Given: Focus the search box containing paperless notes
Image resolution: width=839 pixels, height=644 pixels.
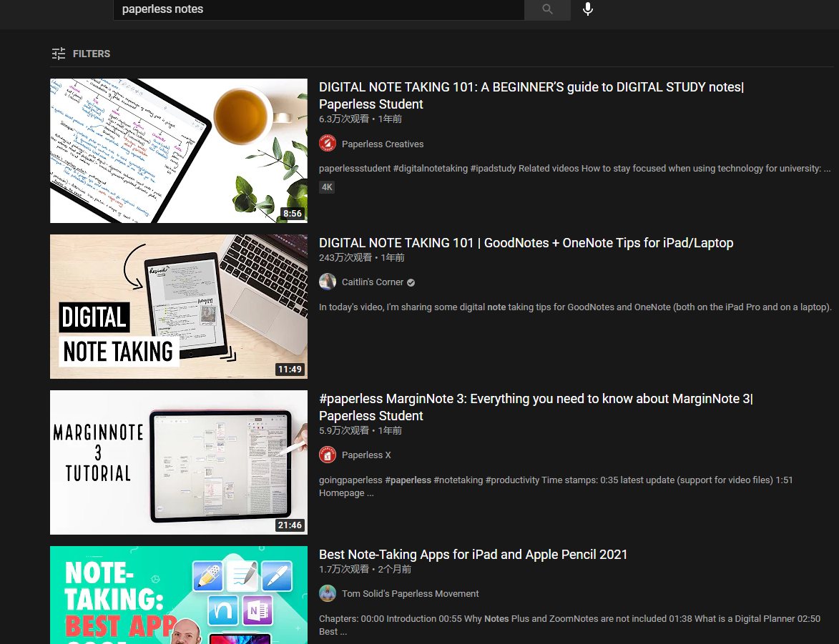Looking at the screenshot, I should 318,9.
